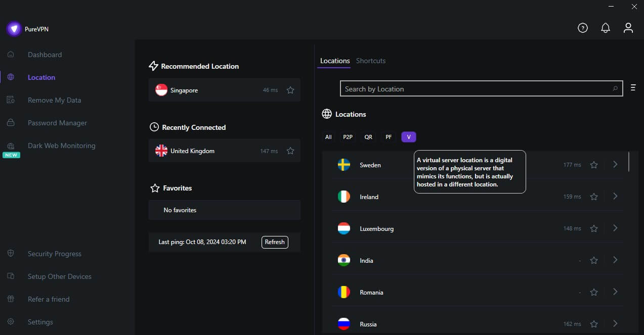Viewport: 644px width, 335px height.
Task: Open Setup Other Devices
Action: (x=59, y=276)
